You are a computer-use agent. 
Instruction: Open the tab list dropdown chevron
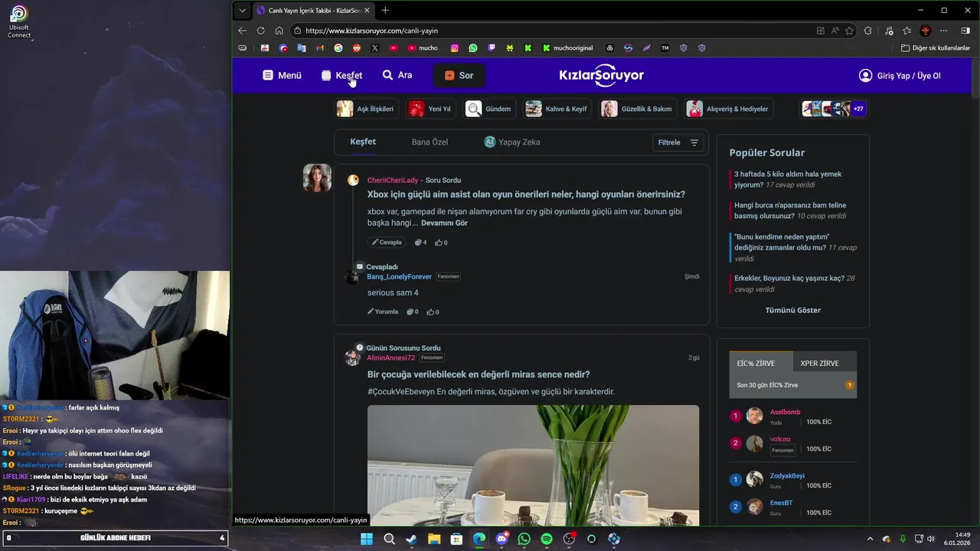click(x=243, y=10)
